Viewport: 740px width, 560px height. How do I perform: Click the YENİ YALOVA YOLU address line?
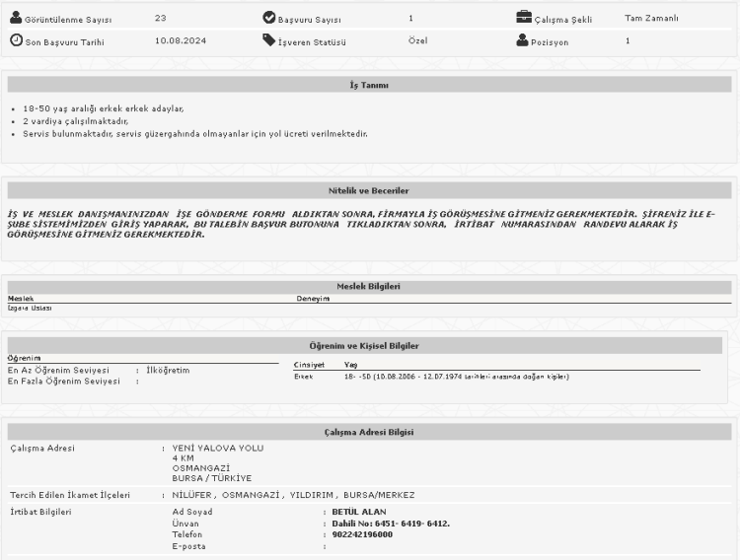[218, 448]
